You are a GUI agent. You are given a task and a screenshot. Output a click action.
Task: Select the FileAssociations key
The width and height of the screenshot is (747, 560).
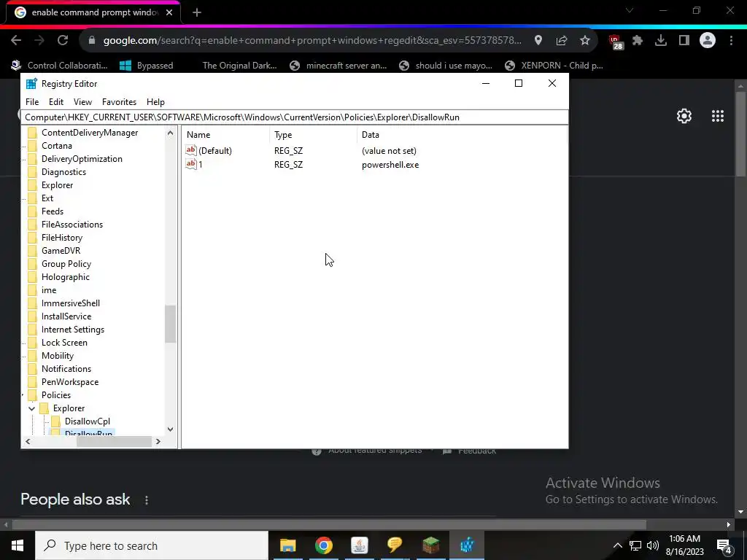pyautogui.click(x=72, y=225)
